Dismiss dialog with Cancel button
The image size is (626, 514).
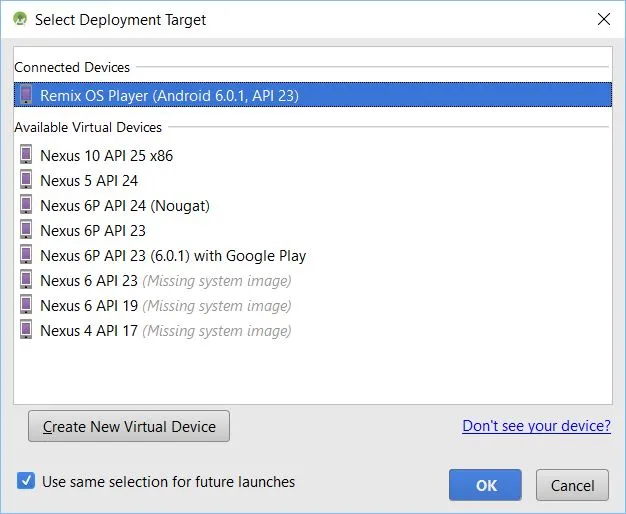(x=573, y=485)
